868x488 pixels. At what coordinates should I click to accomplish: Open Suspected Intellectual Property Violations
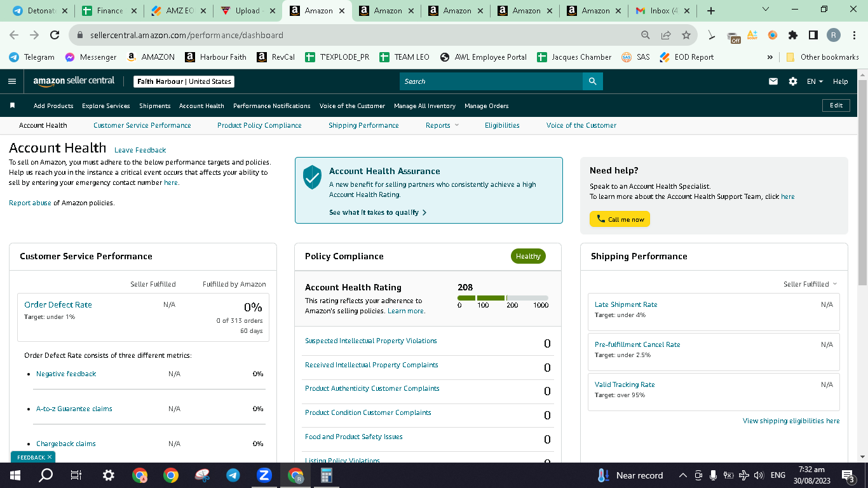point(371,341)
